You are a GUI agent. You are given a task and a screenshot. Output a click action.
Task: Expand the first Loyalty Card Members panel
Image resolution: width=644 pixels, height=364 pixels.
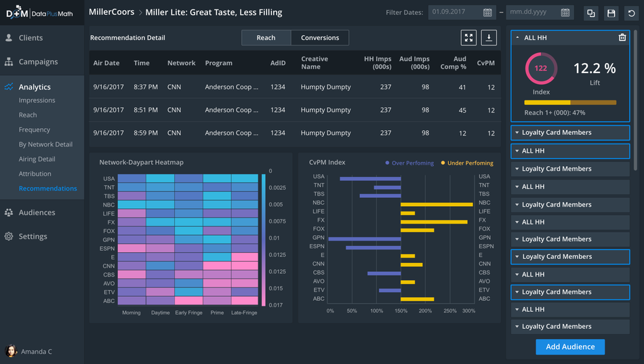coord(569,133)
